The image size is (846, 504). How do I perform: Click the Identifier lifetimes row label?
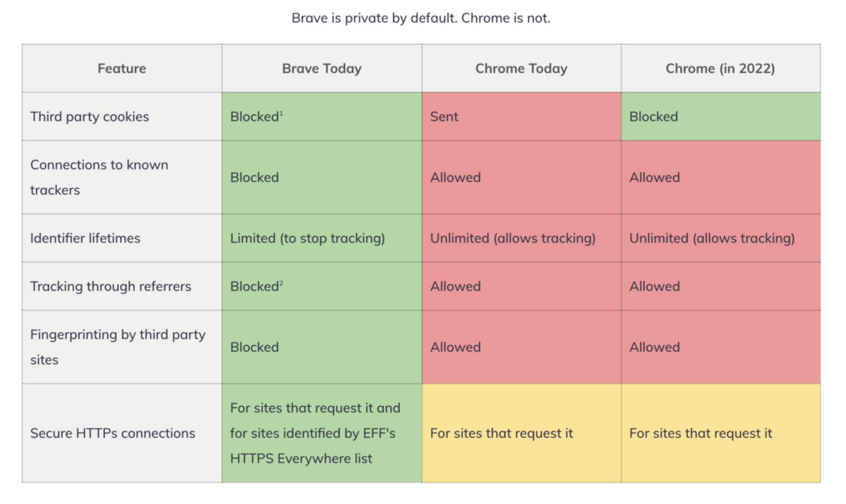pos(85,238)
